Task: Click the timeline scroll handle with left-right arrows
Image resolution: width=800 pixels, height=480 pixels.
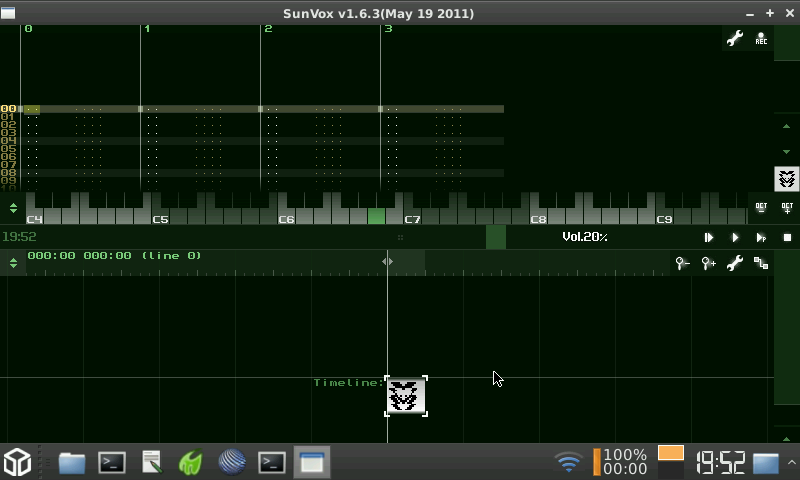Action: [x=387, y=262]
